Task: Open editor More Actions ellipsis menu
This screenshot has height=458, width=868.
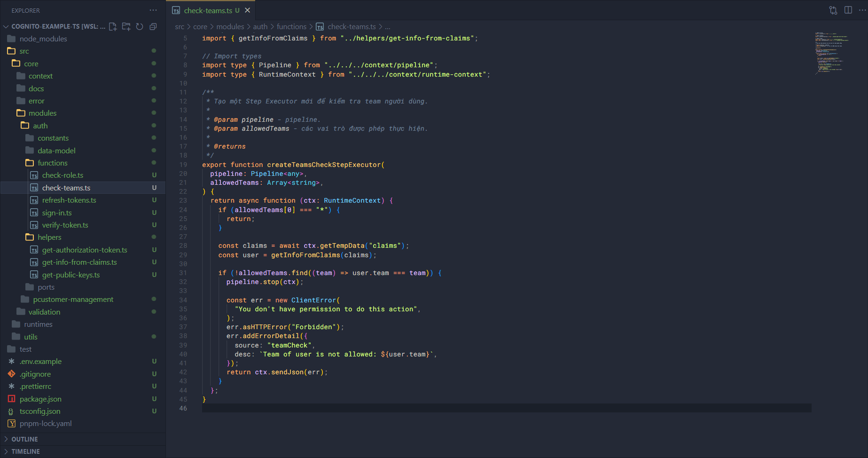Action: (x=862, y=10)
